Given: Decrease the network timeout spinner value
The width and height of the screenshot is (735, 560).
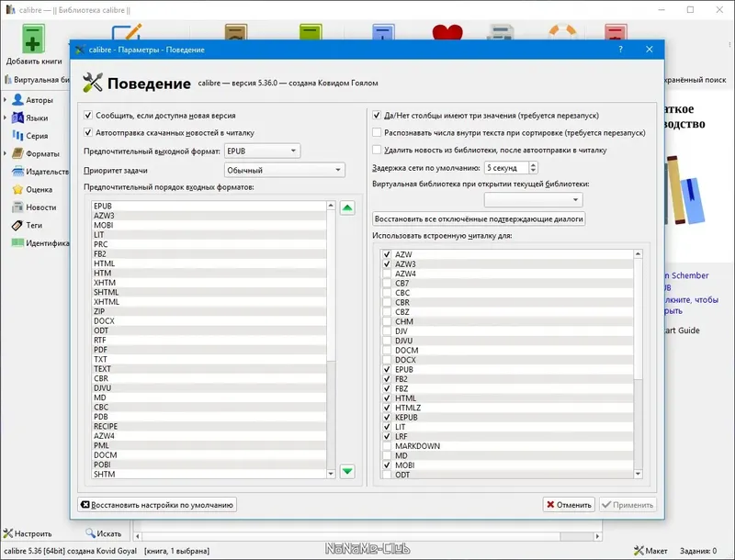Looking at the screenshot, I should [x=533, y=171].
